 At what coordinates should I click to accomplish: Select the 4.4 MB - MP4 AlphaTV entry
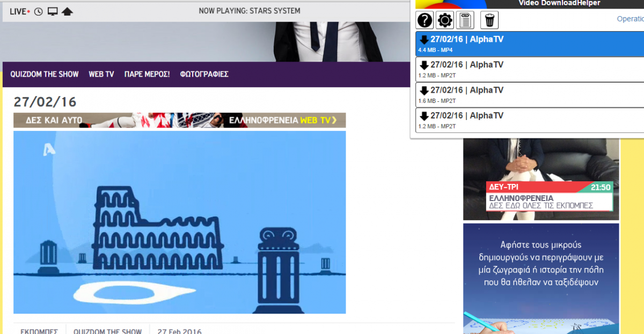coord(530,43)
